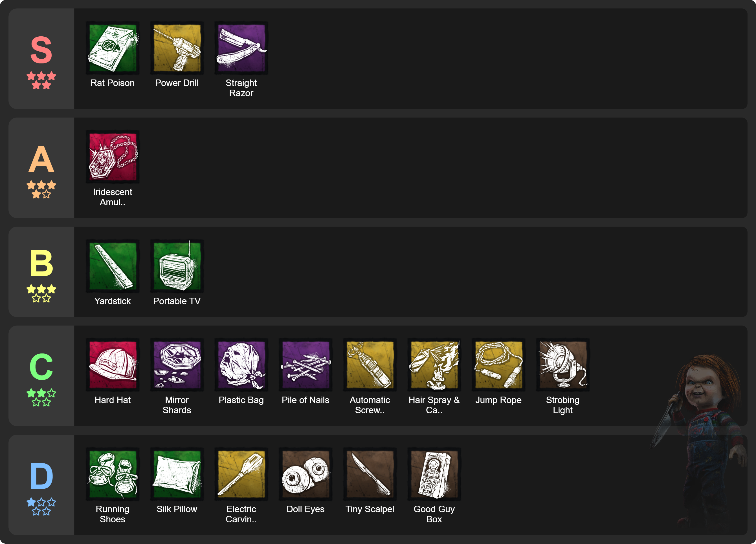Select the Good Guy Box icon
The width and height of the screenshot is (756, 544).
[x=434, y=474]
